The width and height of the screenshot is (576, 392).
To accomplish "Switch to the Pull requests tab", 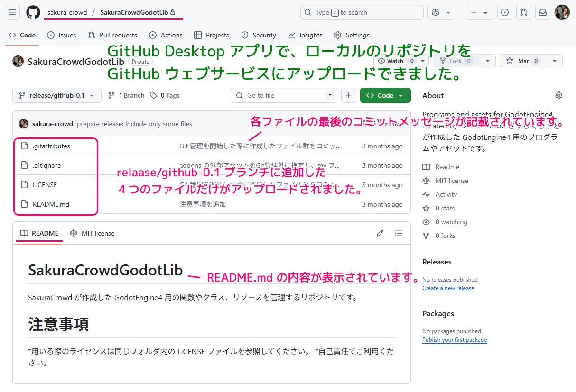I will (x=112, y=35).
